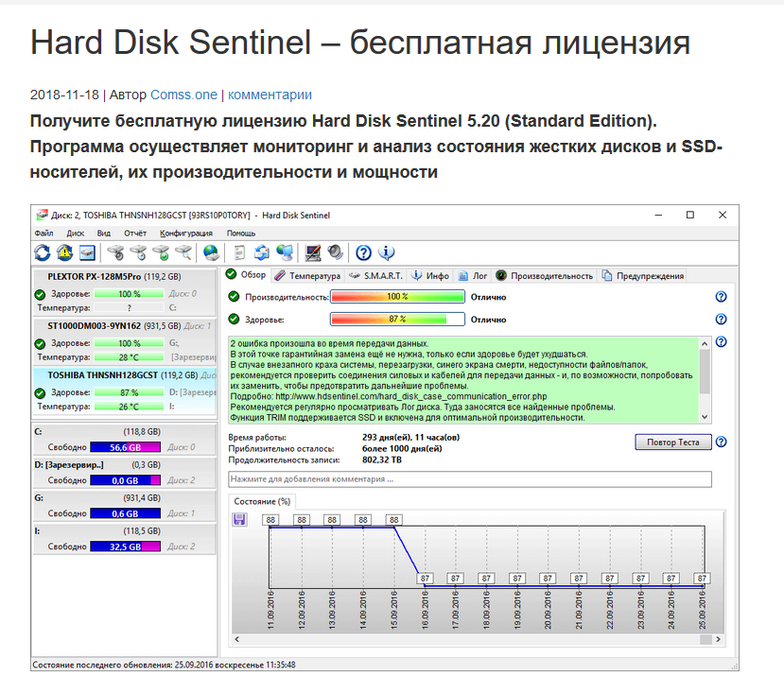784x694 pixels.
Task: Select the PLEXTOR PX-128M5Pro disk
Action: [125, 292]
